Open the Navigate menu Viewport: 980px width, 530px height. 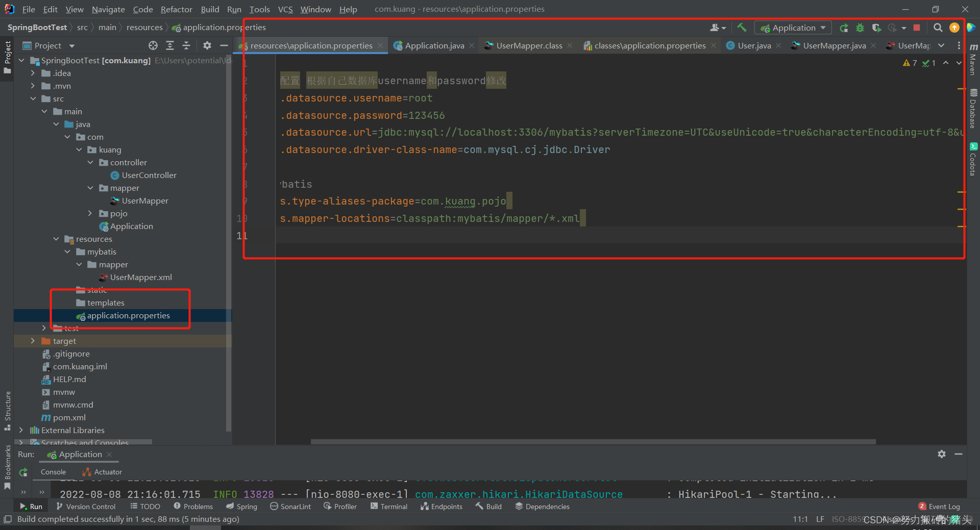[x=108, y=9]
